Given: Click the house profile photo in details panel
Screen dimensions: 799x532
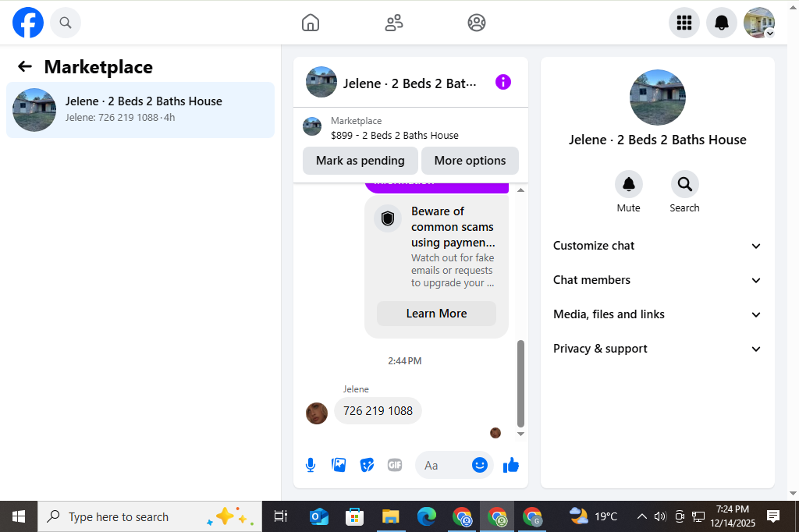Looking at the screenshot, I should [x=657, y=98].
